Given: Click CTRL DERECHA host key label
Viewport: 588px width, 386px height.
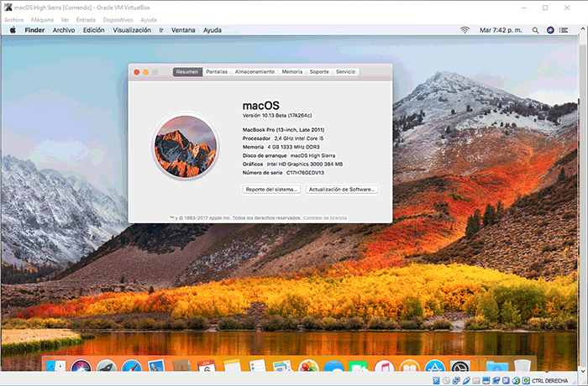Looking at the screenshot, I should 549,381.
